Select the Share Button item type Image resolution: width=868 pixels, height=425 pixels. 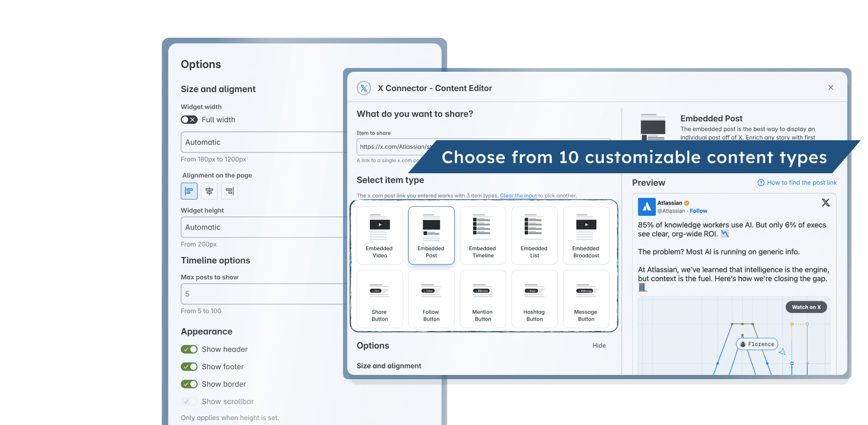[x=380, y=299]
